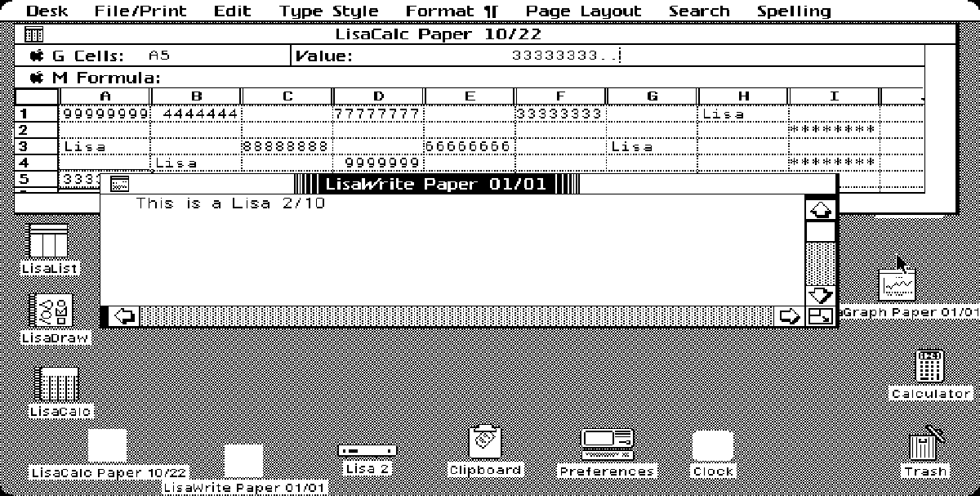Open the LisaList stationery icon

click(49, 241)
